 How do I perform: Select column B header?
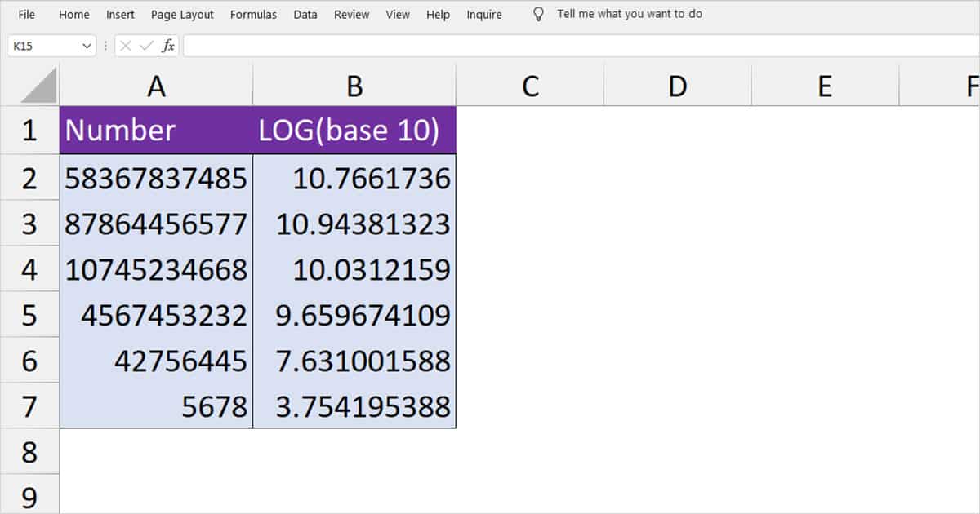point(354,86)
